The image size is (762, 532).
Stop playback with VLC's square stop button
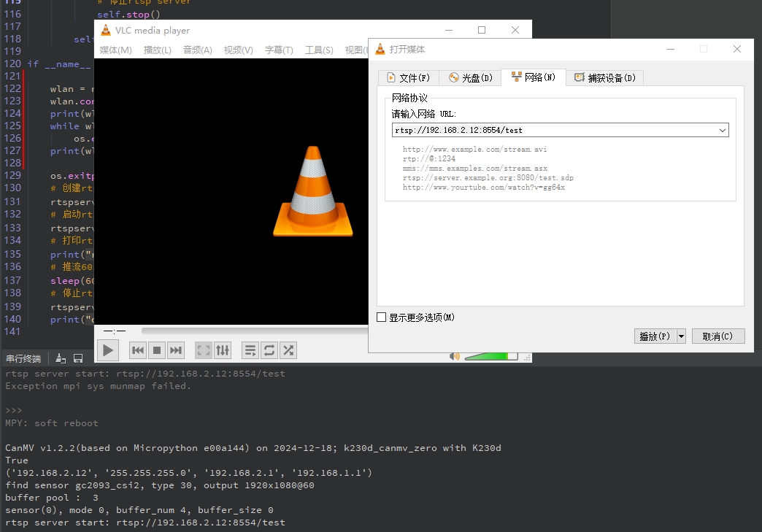coord(157,350)
